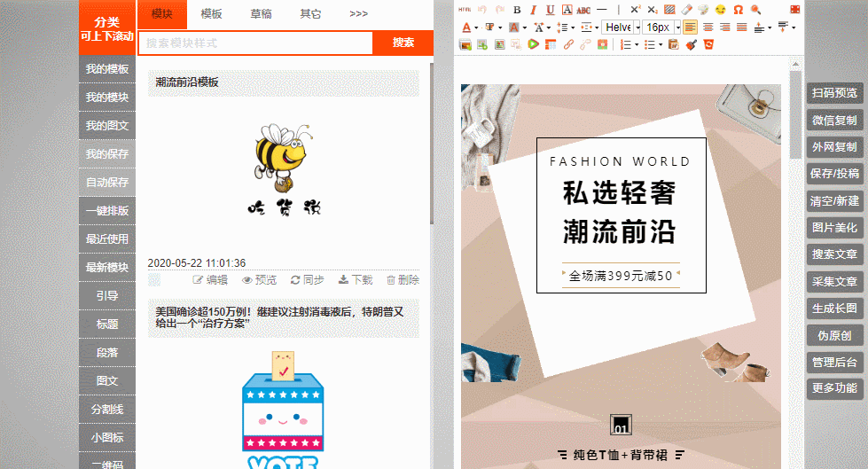Undo the last edit
This screenshot has height=469, width=868.
pyautogui.click(x=482, y=10)
